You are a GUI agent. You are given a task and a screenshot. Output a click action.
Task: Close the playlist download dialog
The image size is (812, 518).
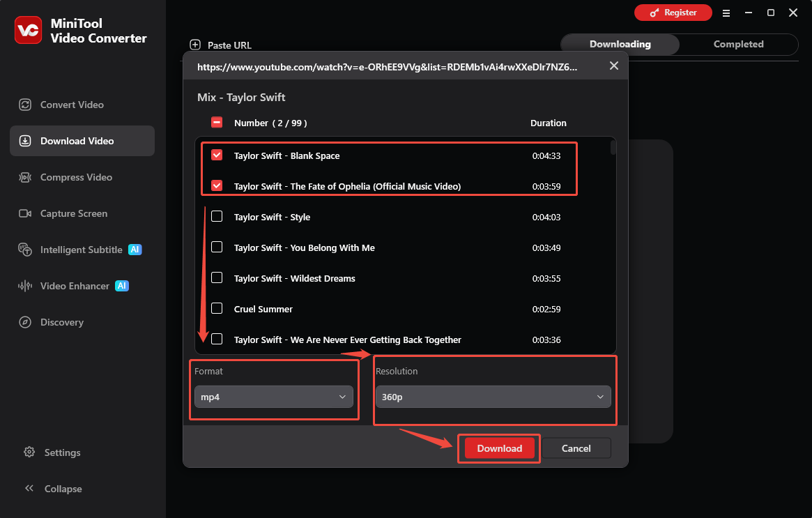614,66
